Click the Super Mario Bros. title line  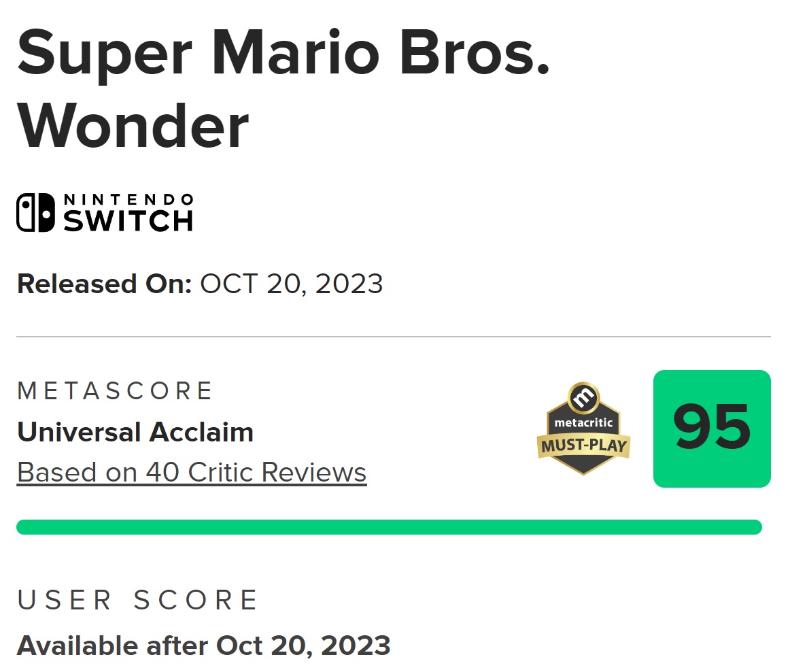click(x=284, y=53)
